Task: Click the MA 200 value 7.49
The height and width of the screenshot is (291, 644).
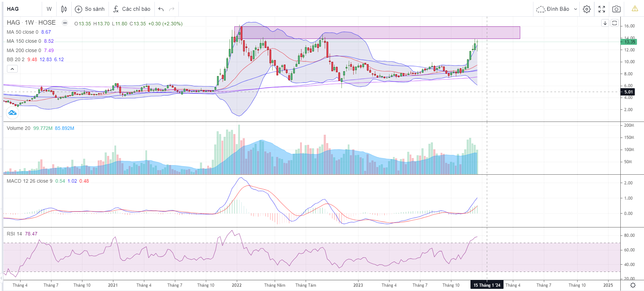Action: (49, 50)
